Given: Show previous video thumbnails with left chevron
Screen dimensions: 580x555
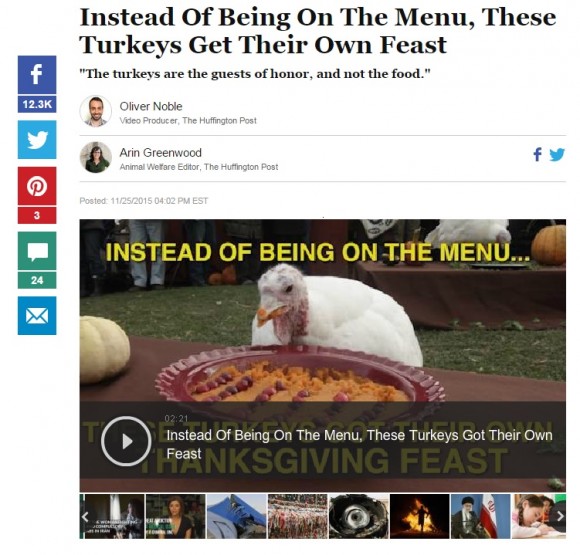Looking at the screenshot, I should click(85, 516).
